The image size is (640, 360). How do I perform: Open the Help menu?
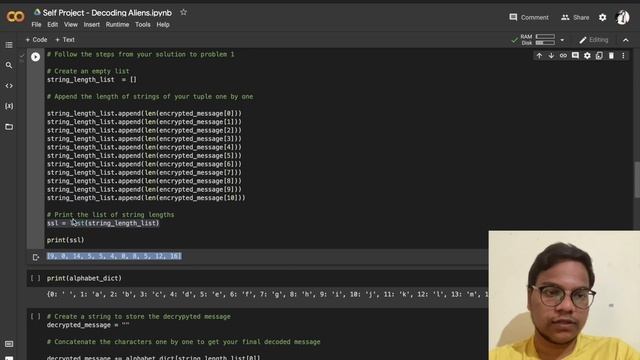pos(163,24)
